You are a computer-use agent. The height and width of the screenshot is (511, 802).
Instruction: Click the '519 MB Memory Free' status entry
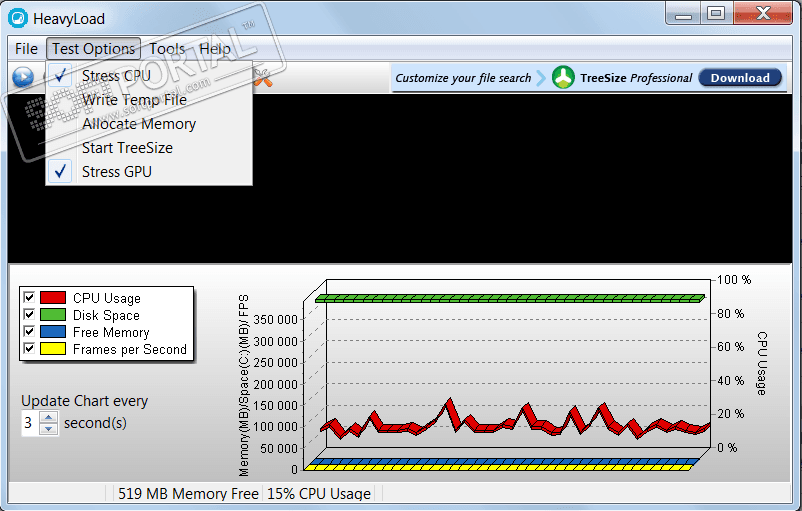point(188,494)
